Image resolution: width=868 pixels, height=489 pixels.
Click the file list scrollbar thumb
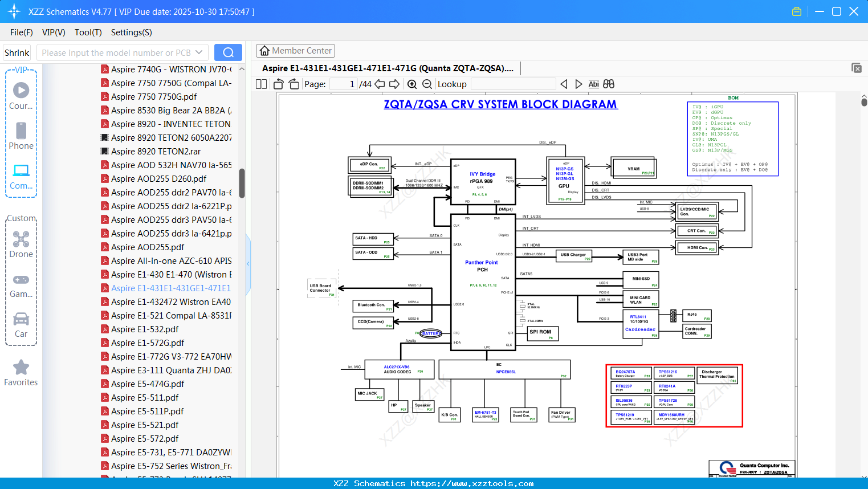coord(242,183)
